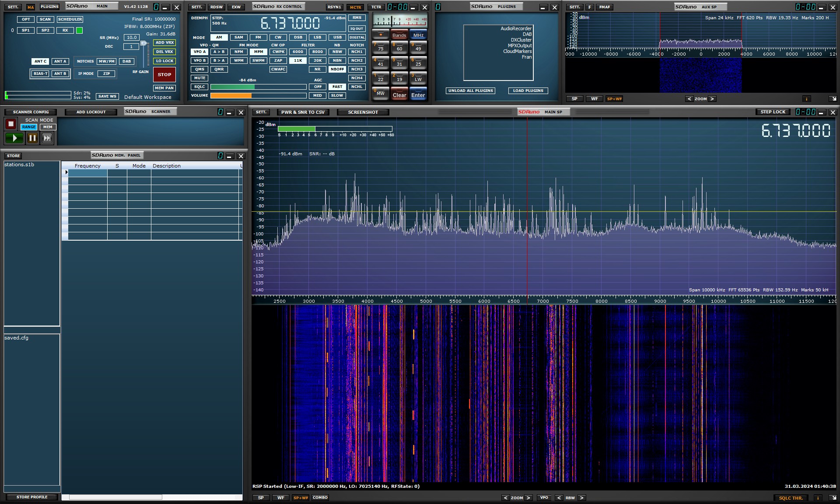This screenshot has width=840, height=504.
Task: Select MEM scan mode
Action: click(x=48, y=127)
